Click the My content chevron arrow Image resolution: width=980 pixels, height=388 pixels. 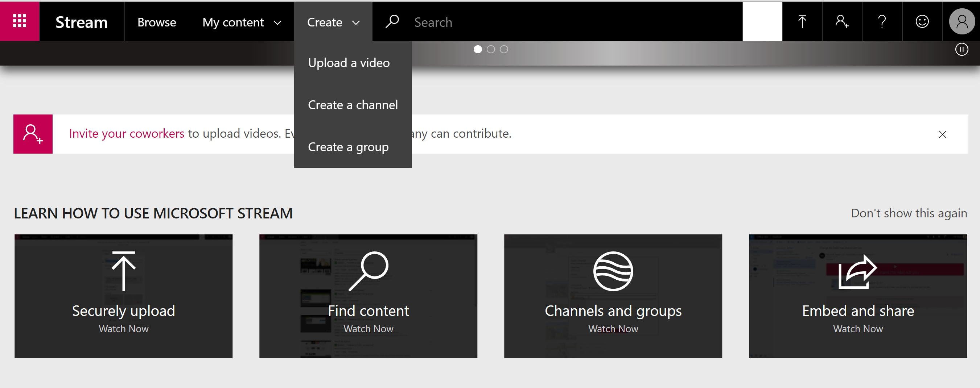pos(278,23)
